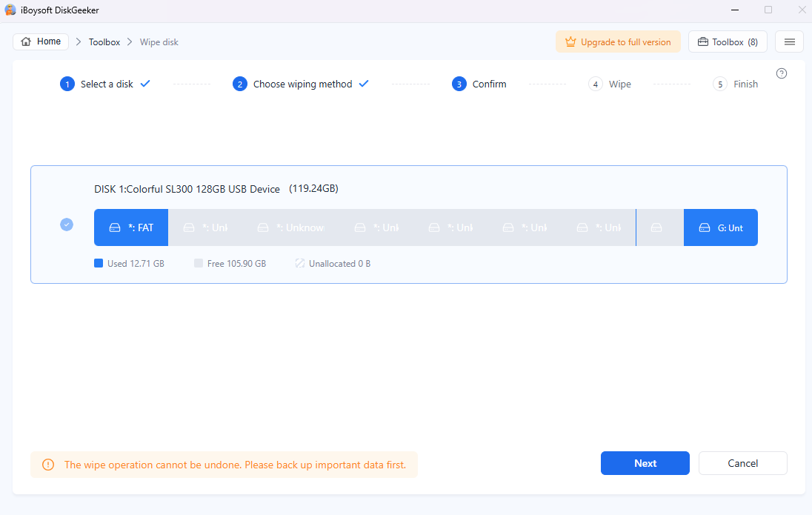Viewport: 812px width, 515px height.
Task: Click the Used 12.71 GB label
Action: 136,264
